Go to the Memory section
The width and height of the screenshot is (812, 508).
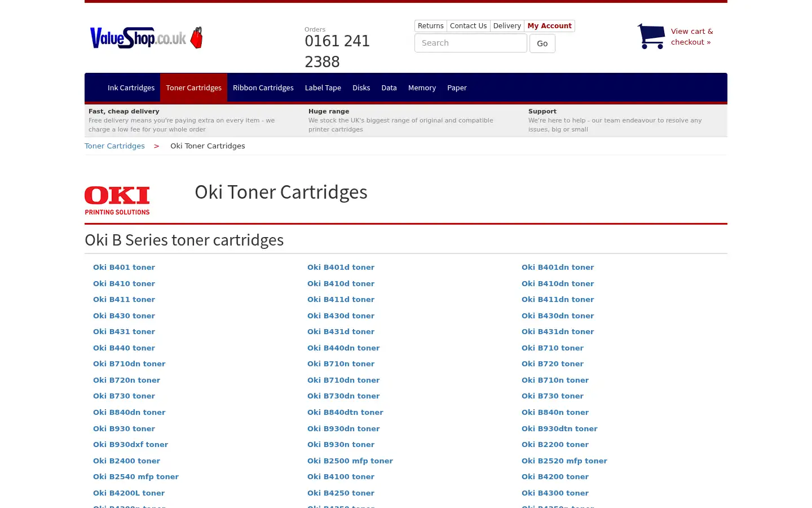tap(422, 87)
